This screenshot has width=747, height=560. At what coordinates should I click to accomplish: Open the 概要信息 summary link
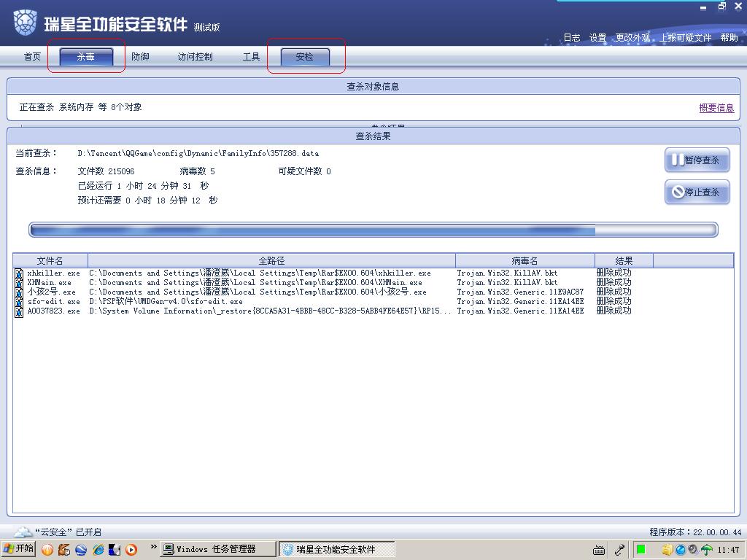(716, 108)
